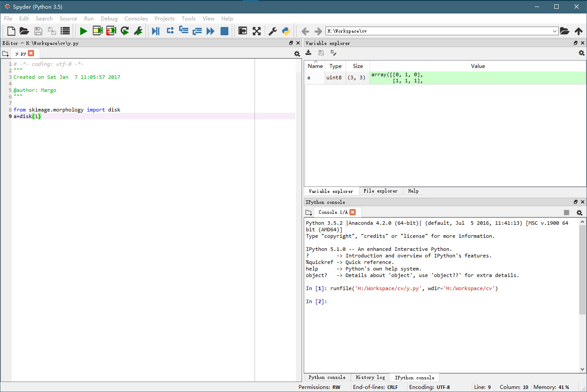
Task: Run the file with the green play button
Action: pyautogui.click(x=83, y=31)
